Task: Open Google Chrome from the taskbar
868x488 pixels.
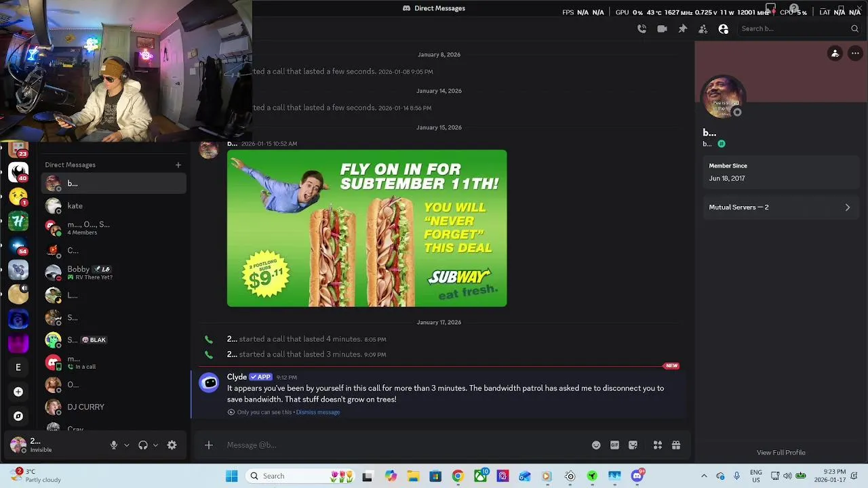Action: [x=458, y=476]
